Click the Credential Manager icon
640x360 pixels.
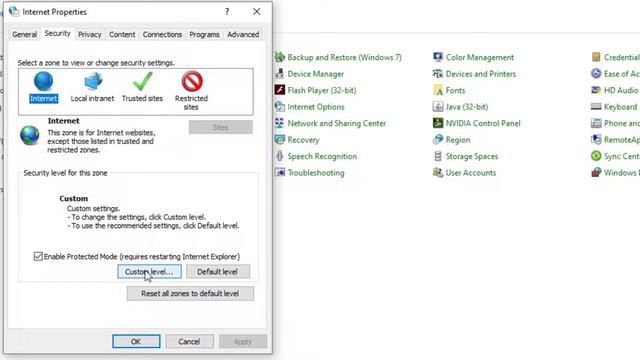click(x=596, y=57)
